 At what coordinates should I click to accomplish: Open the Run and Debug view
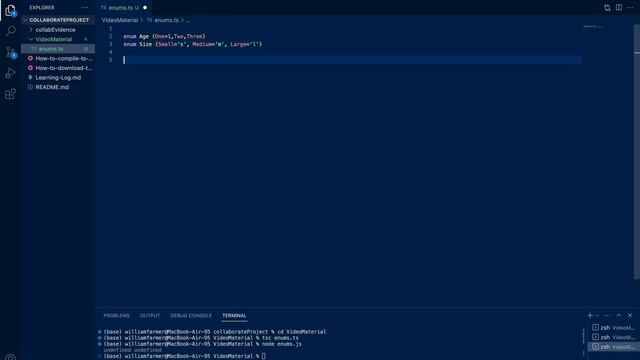coord(11,73)
